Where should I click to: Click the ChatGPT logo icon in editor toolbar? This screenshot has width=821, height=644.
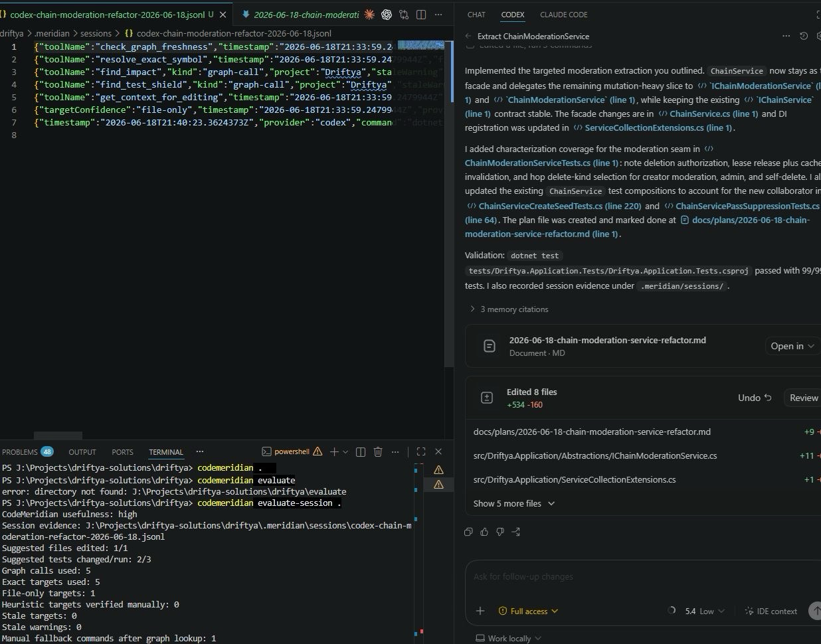(x=387, y=14)
